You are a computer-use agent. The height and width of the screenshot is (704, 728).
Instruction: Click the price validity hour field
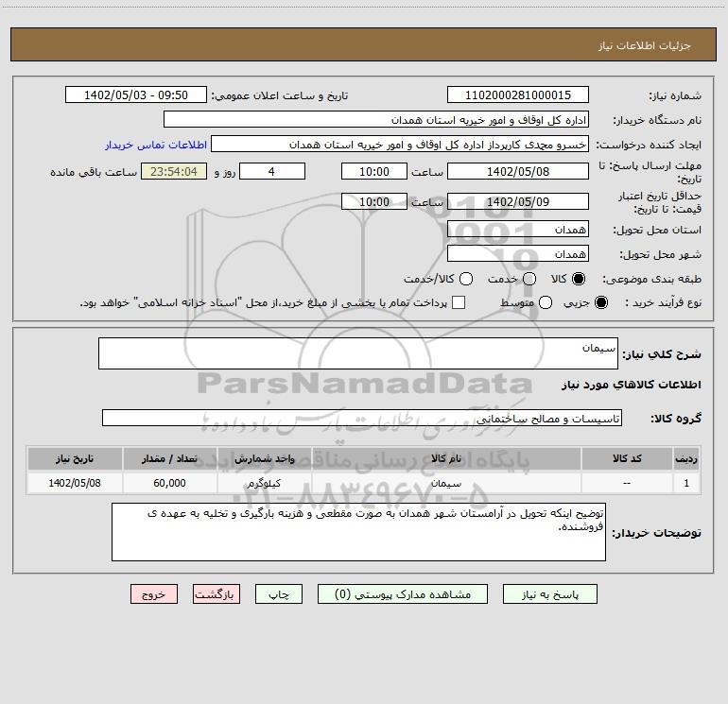374,201
